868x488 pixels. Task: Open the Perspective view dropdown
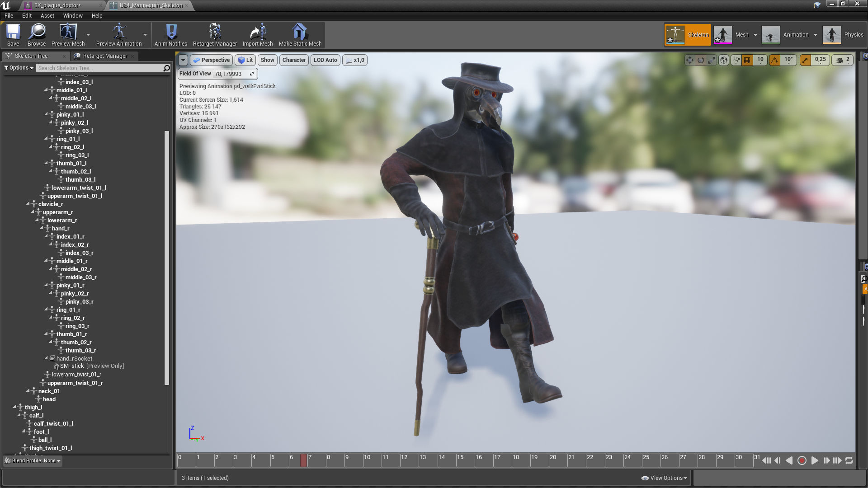coord(211,60)
